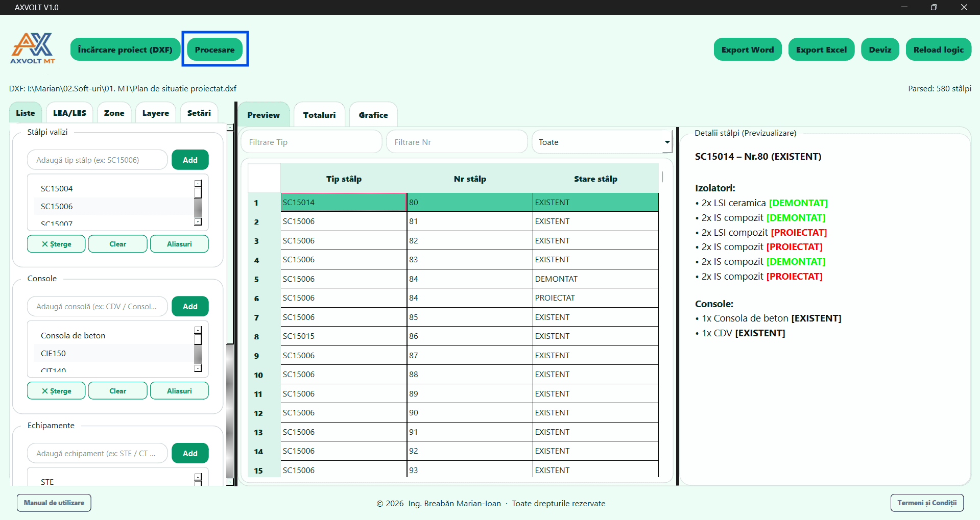980x520 pixels.
Task: Select the SC15015 cell in row 8
Action: point(344,336)
